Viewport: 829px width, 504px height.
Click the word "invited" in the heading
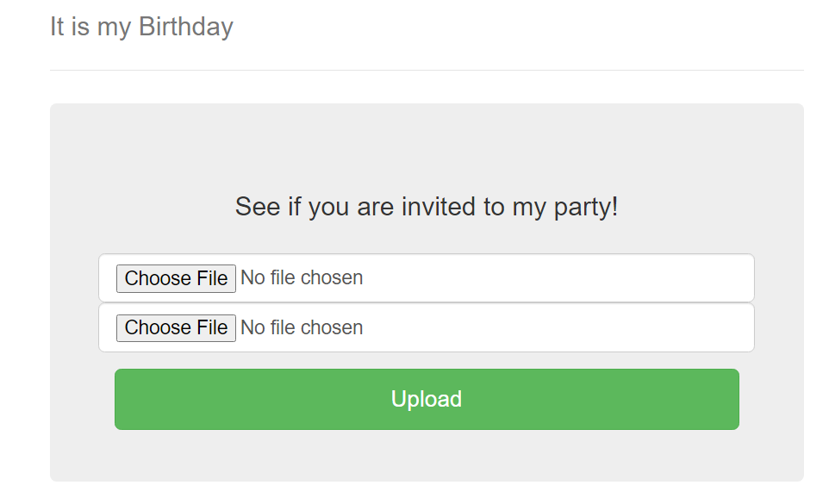(x=439, y=207)
